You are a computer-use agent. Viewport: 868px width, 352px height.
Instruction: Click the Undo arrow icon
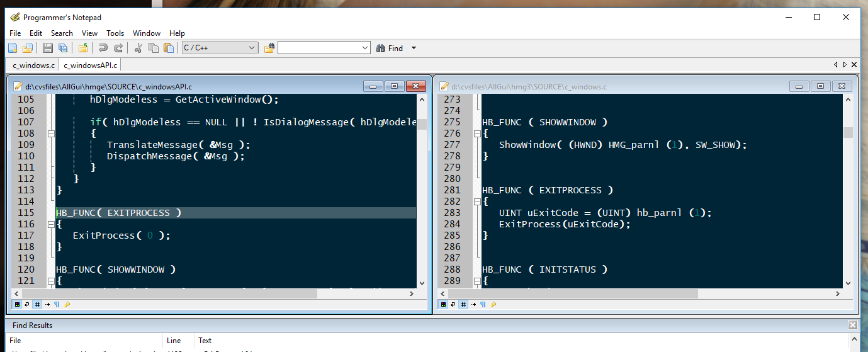pyautogui.click(x=103, y=48)
